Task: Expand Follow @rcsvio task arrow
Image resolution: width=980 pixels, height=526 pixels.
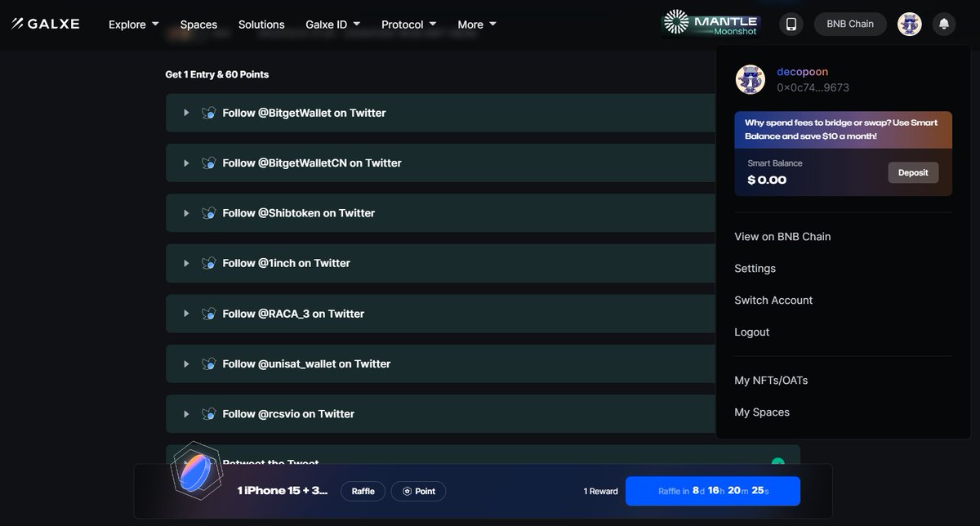Action: 186,414
